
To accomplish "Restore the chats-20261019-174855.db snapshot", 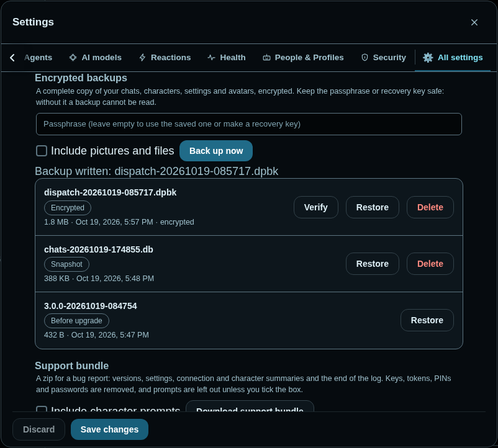I will [372, 264].
